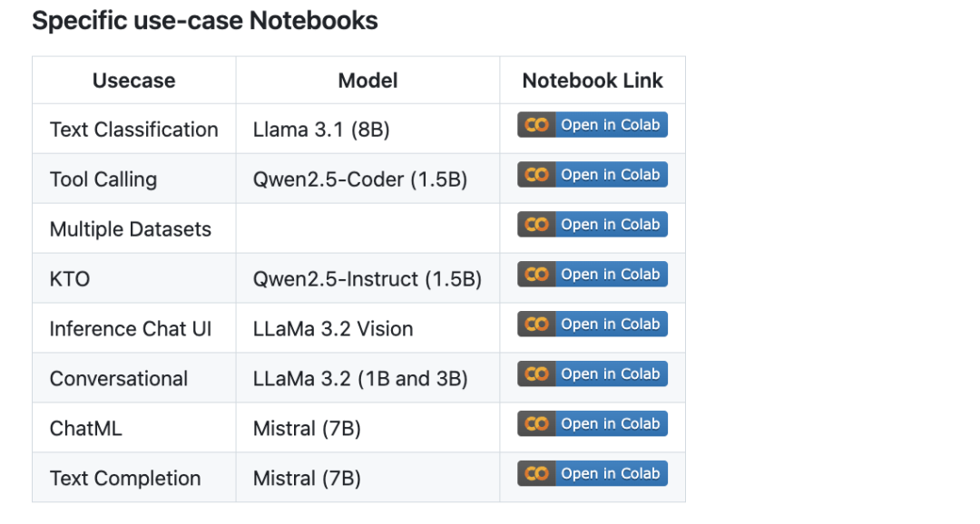This screenshot has height=524, width=980.
Task: Open ChatML notebook in Colab
Action: pos(593,424)
